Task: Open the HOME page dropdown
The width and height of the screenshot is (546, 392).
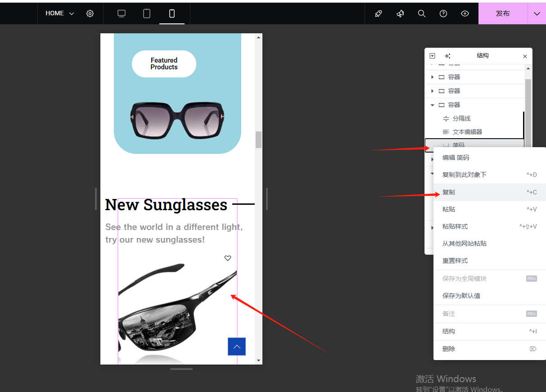Action: coord(59,14)
